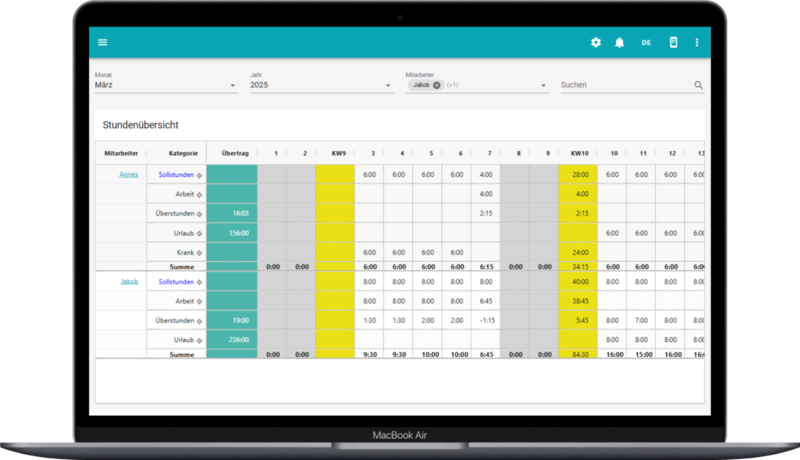Select the KW10 column header
Image resolution: width=800 pixels, height=460 pixels.
[x=578, y=153]
